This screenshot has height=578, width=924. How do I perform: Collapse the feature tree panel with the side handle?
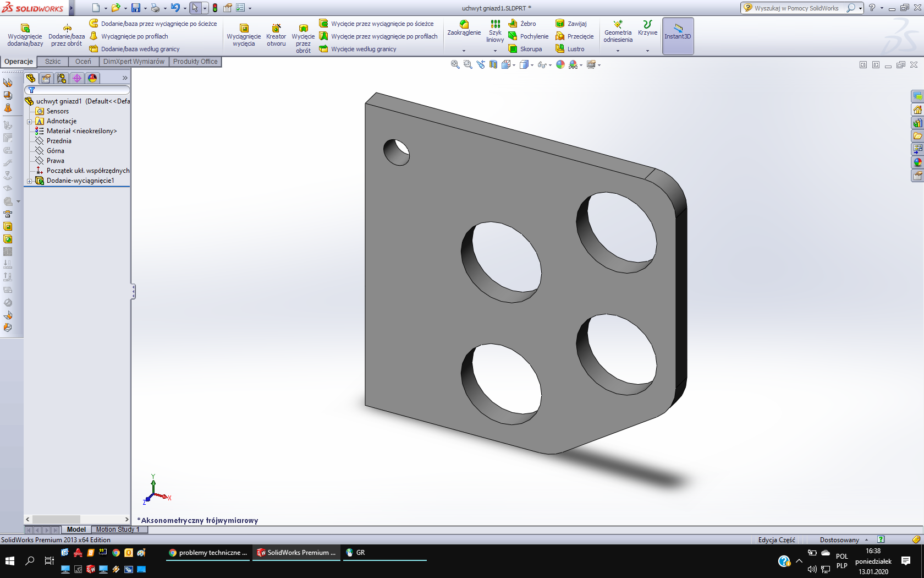[x=133, y=291]
